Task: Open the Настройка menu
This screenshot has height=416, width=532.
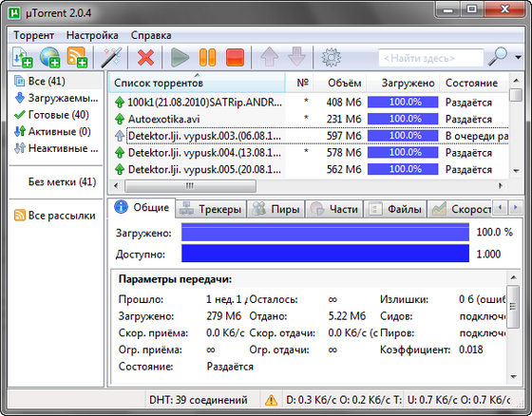Action: [x=92, y=35]
